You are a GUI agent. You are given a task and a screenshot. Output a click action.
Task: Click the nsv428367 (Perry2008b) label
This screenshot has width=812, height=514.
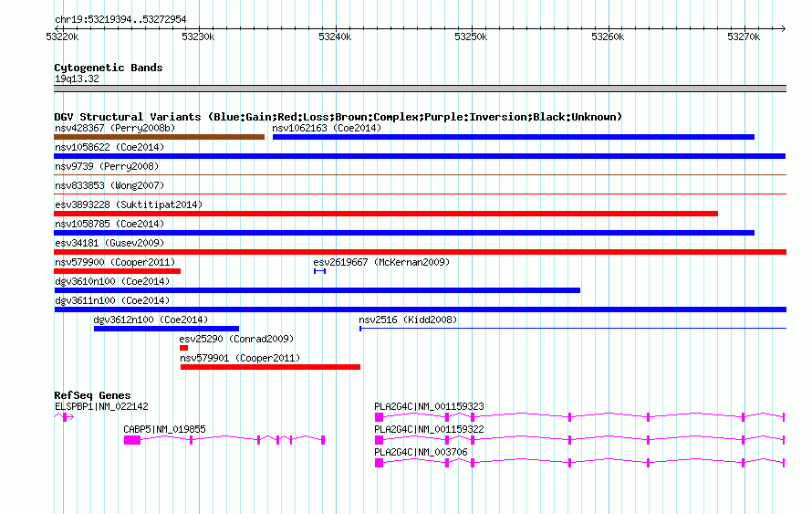click(115, 128)
